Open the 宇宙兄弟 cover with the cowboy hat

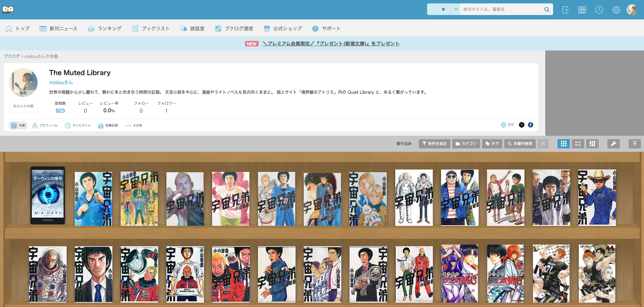(597, 198)
